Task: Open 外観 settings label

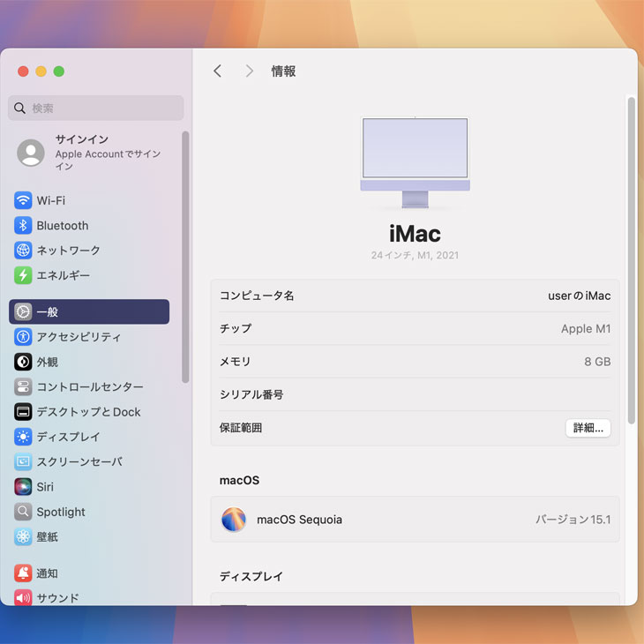Action: click(48, 362)
